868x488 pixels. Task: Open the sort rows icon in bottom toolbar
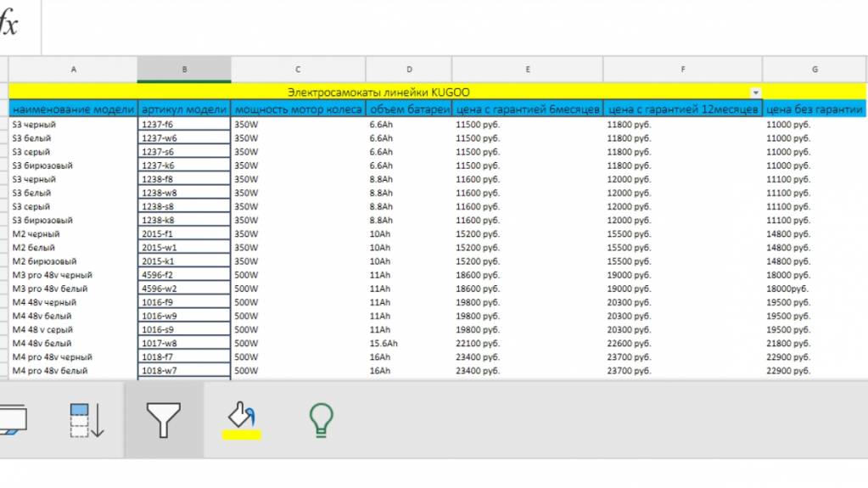click(87, 420)
